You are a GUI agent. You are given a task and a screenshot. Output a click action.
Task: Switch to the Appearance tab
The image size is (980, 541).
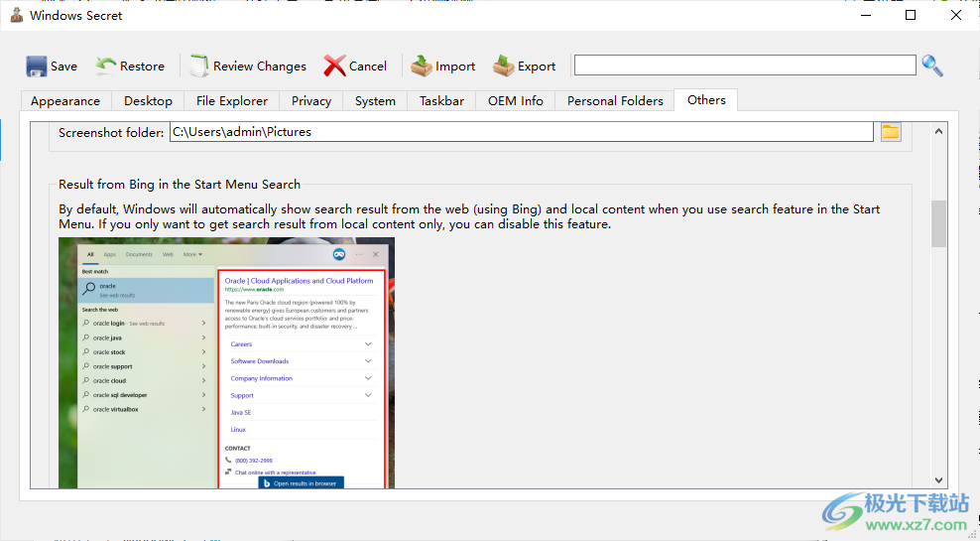coord(65,101)
